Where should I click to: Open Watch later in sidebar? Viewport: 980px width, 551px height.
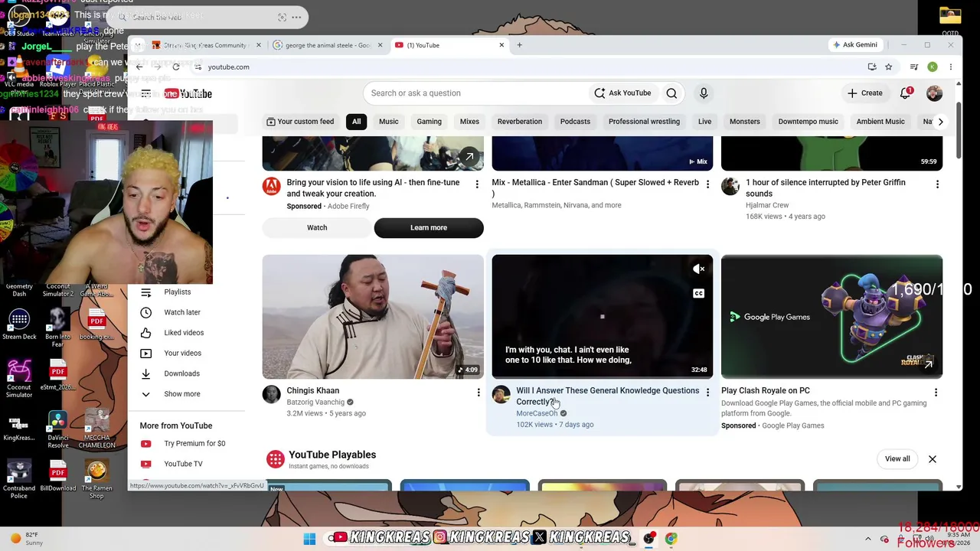pos(182,312)
